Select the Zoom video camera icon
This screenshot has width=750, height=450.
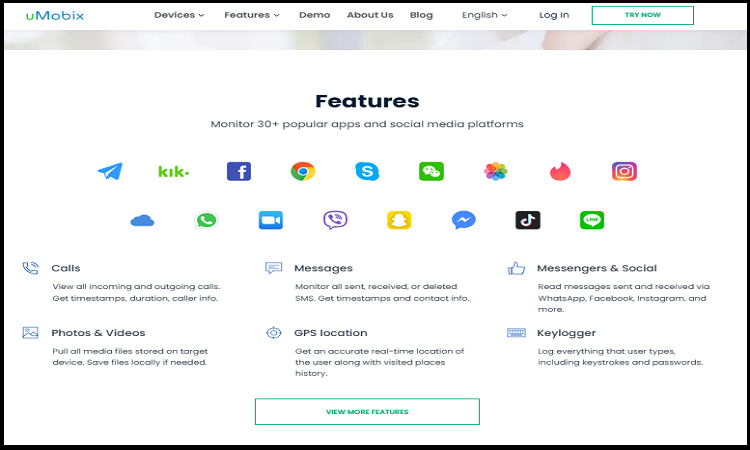(x=271, y=220)
